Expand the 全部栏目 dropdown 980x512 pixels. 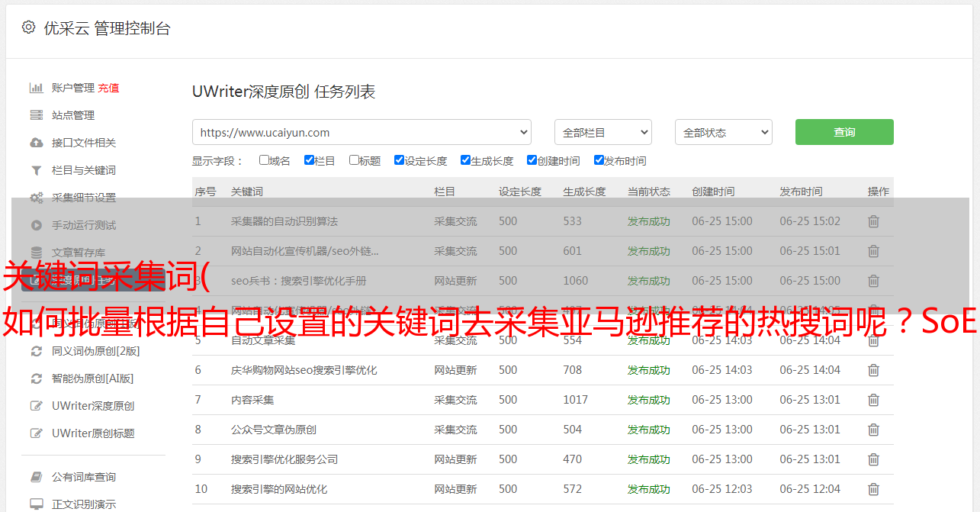(x=602, y=132)
